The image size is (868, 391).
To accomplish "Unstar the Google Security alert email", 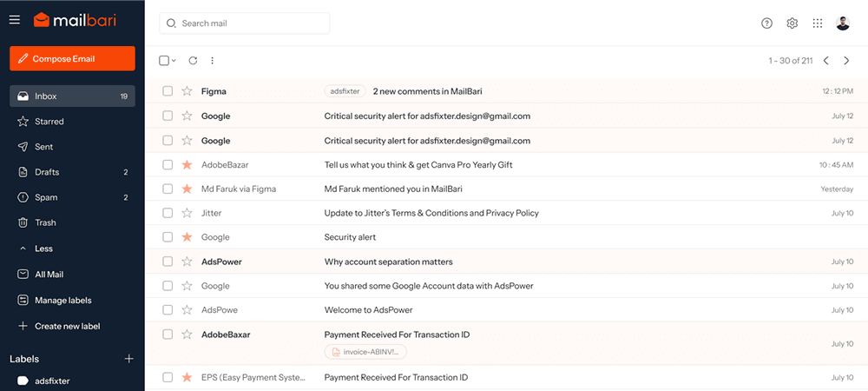I will (187, 237).
